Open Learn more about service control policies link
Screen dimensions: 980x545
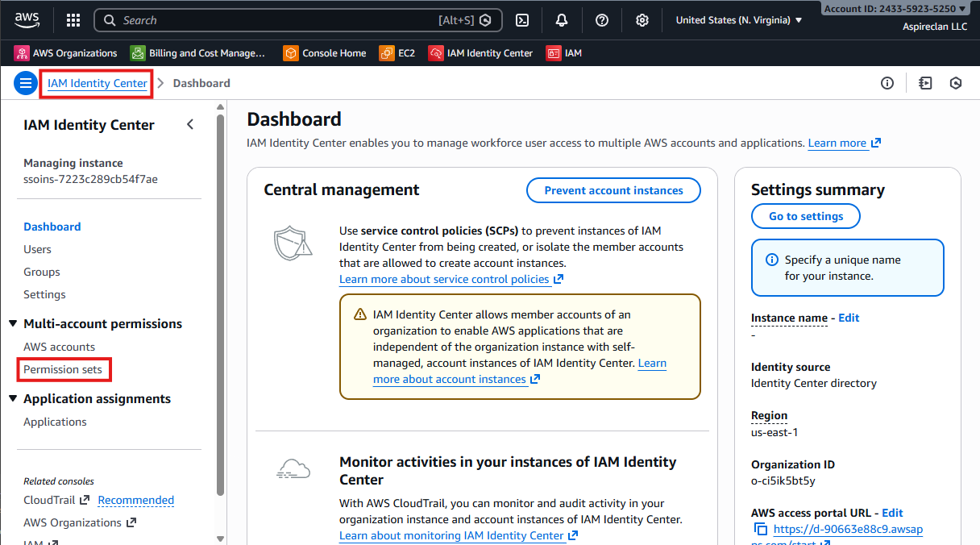[x=451, y=279]
